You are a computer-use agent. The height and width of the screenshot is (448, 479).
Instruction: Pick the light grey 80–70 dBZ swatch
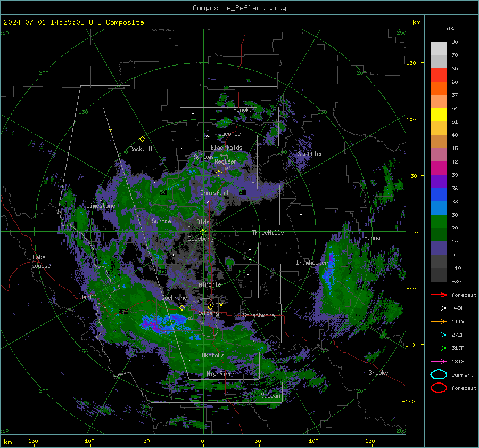click(x=439, y=48)
